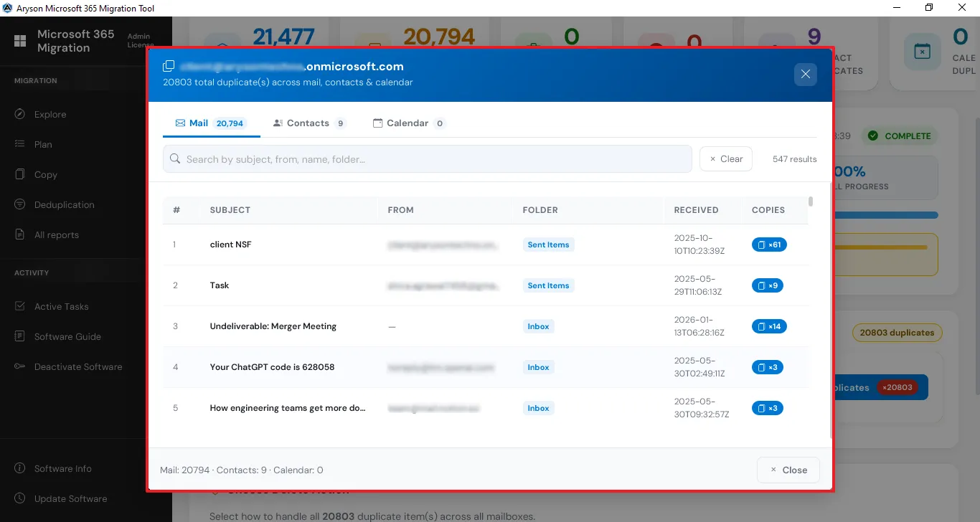Click the "547 results" count

[x=794, y=159]
